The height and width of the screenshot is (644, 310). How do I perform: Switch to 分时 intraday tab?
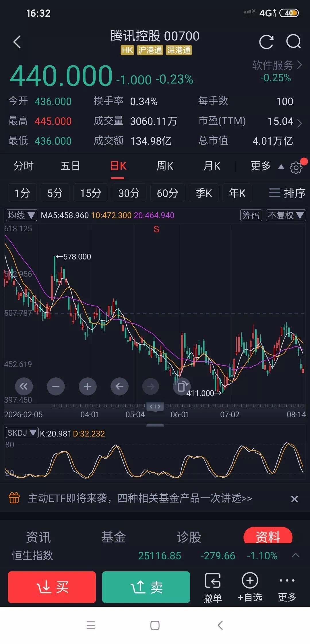click(24, 166)
